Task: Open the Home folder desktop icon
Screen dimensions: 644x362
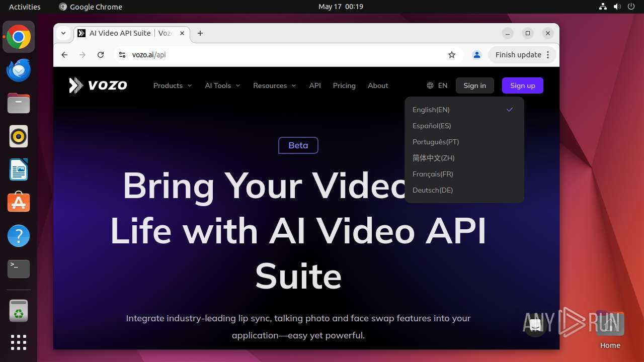Action: (610, 329)
